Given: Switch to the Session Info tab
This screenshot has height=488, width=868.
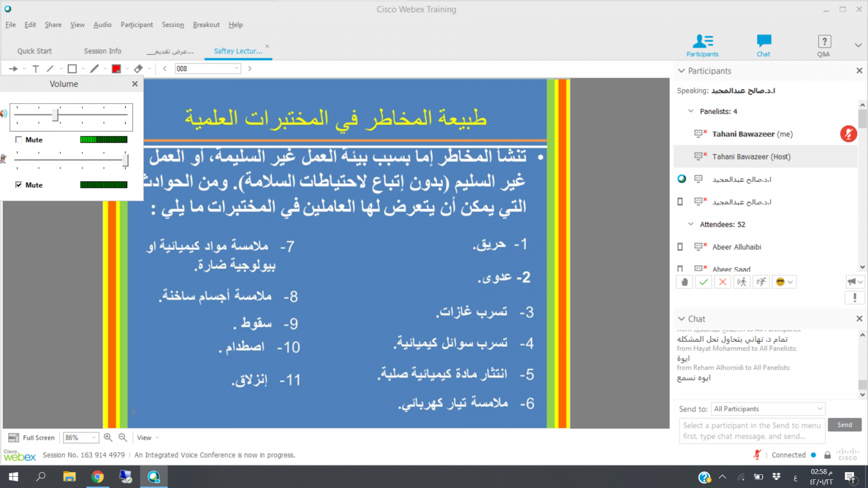Looking at the screenshot, I should [103, 51].
